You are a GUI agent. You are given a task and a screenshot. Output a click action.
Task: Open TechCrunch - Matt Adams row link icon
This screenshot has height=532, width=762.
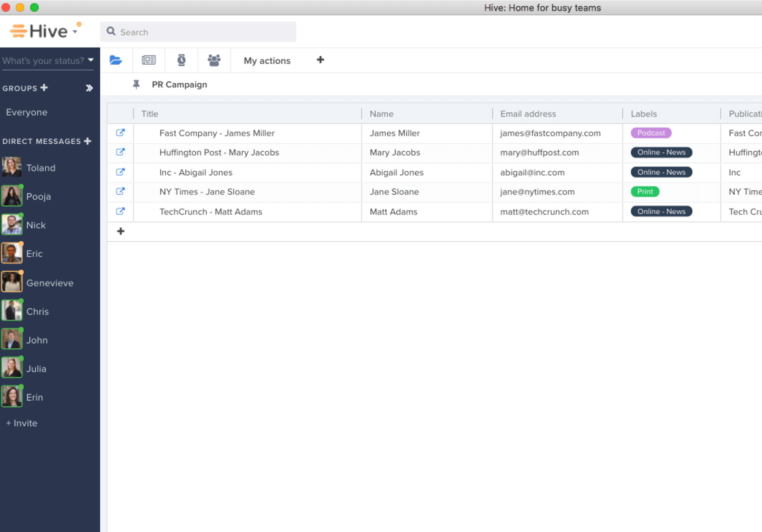point(120,211)
